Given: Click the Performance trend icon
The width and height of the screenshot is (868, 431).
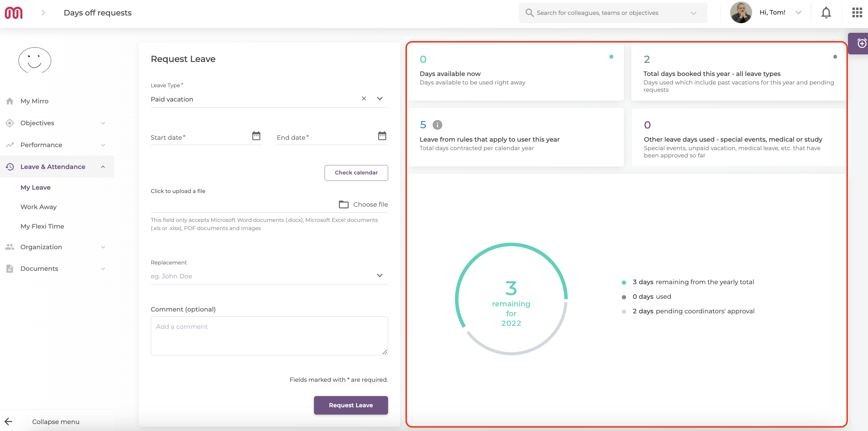Looking at the screenshot, I should point(10,145).
